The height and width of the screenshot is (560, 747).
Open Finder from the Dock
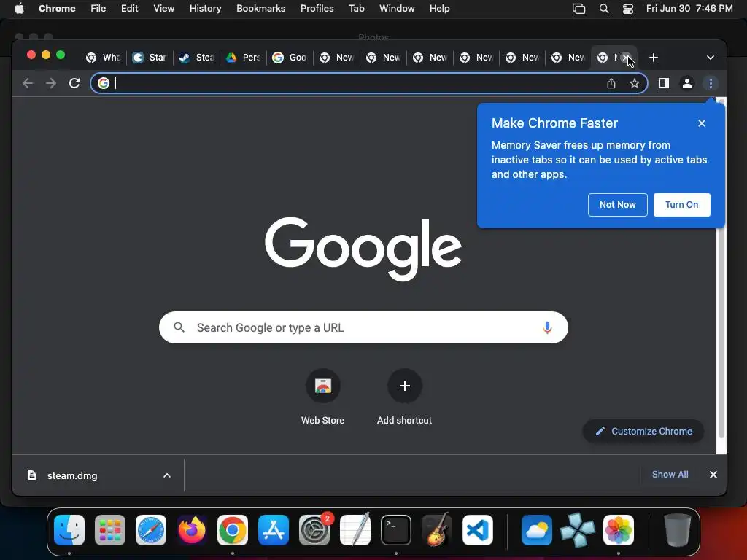coord(69,529)
